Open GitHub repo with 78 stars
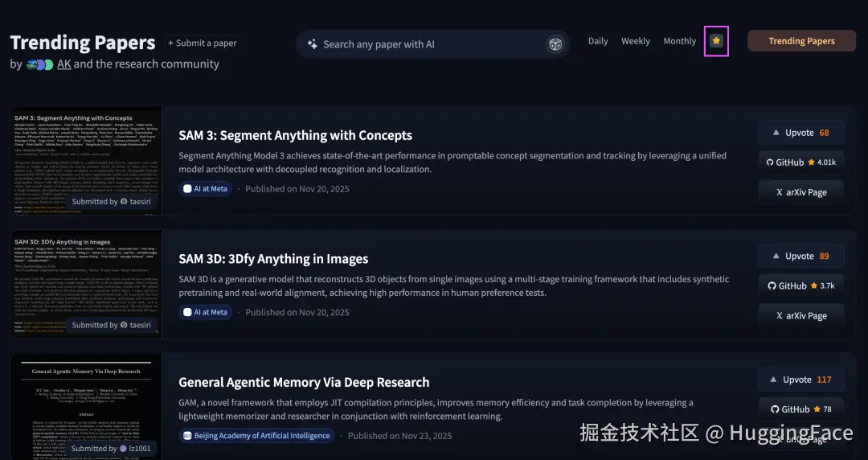This screenshot has width=868, height=460. pos(801,409)
